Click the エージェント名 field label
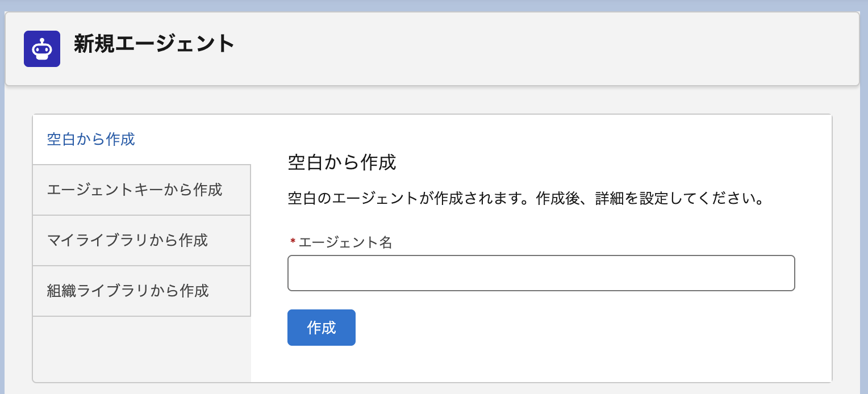Viewport: 868px width, 394px height. (x=345, y=242)
